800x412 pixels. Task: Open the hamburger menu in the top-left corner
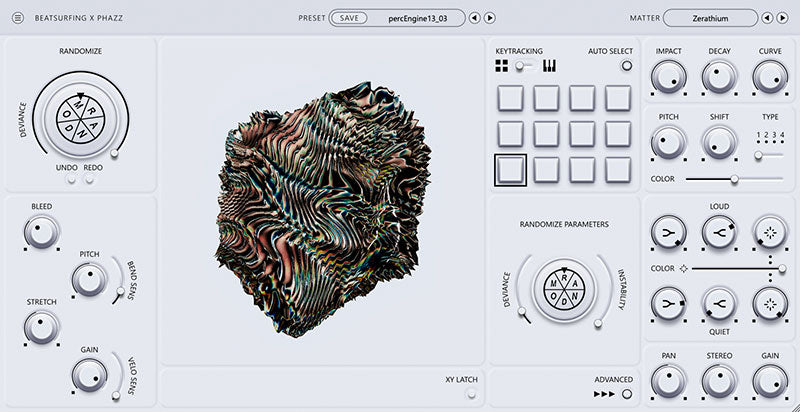[18, 18]
